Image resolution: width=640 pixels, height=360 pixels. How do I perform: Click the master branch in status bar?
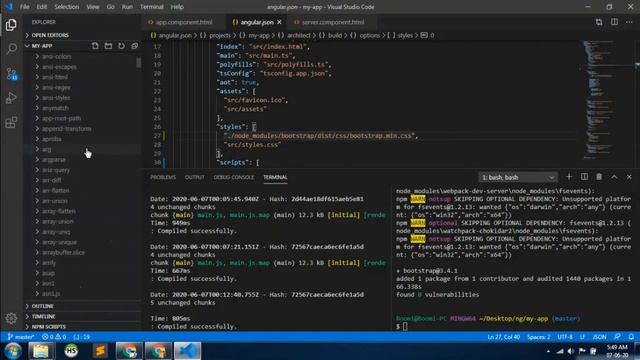21,337
